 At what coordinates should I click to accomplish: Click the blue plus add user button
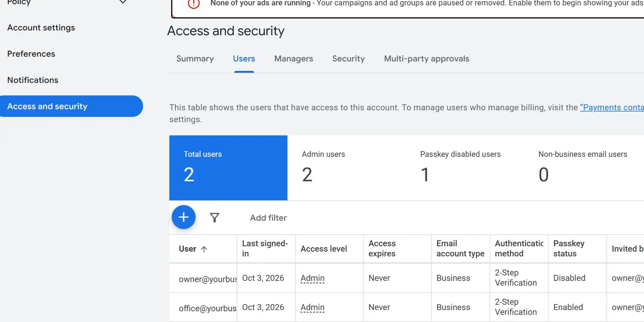tap(183, 217)
